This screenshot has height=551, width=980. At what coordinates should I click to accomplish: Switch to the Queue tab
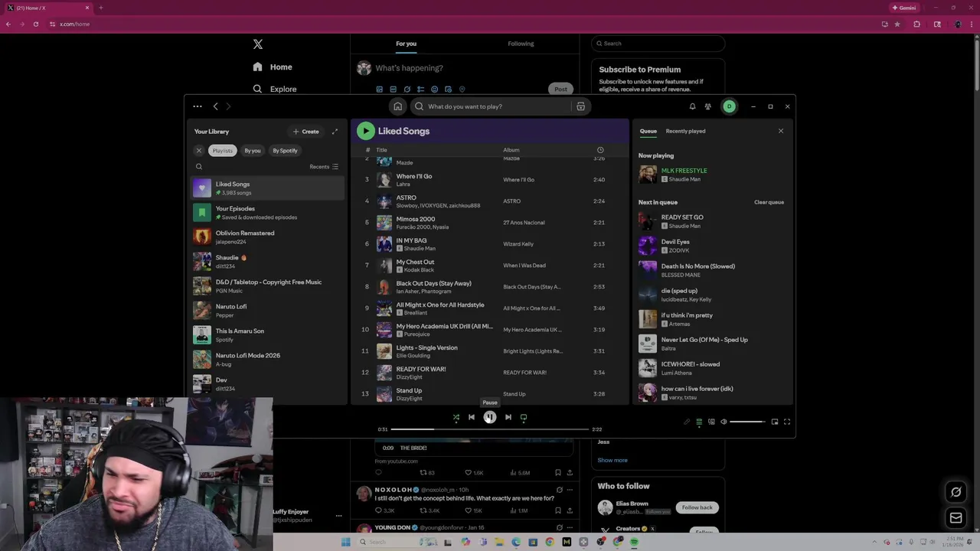tap(648, 131)
